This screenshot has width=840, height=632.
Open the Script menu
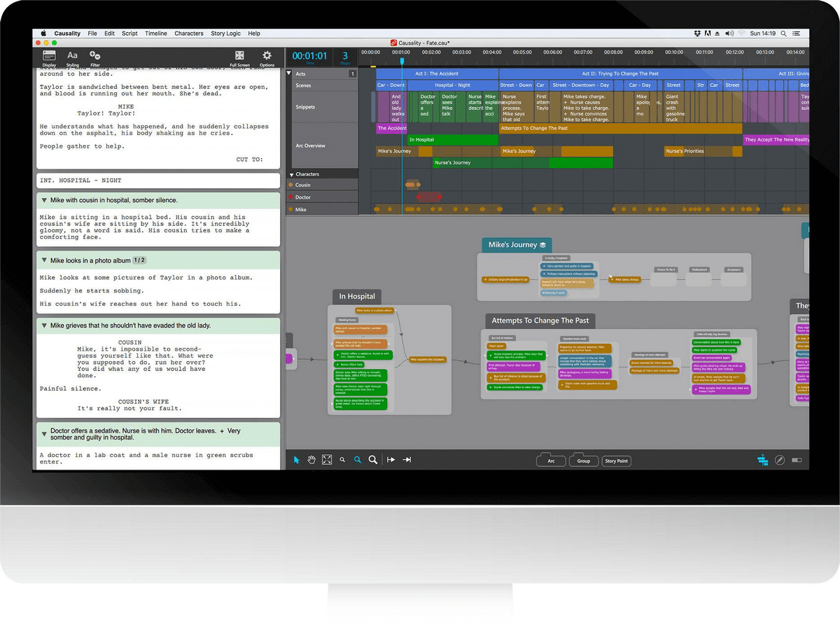(x=129, y=34)
